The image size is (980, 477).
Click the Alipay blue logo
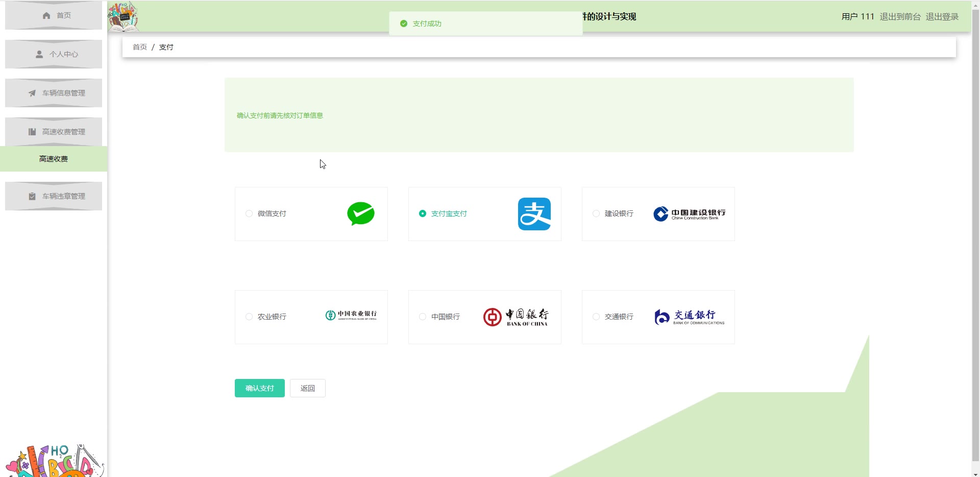click(534, 214)
